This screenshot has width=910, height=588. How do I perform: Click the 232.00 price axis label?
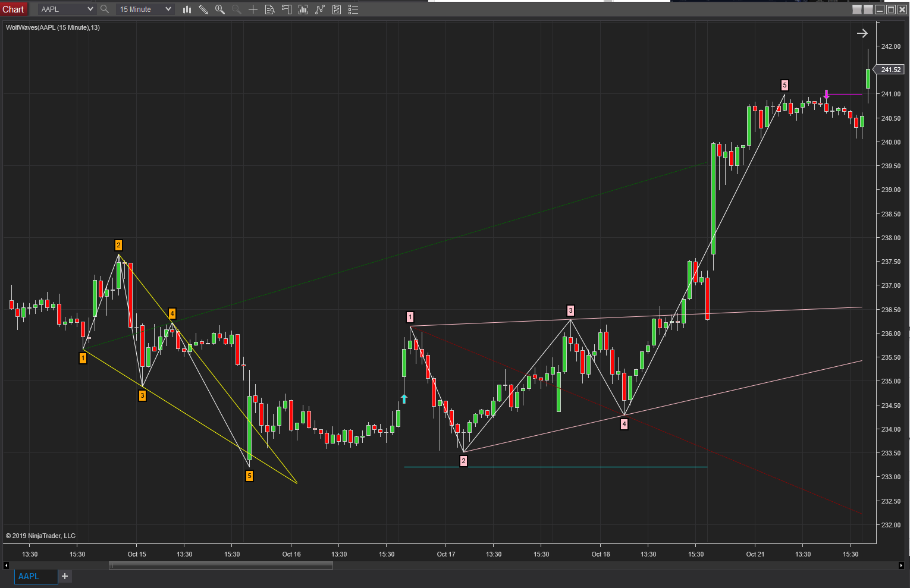pyautogui.click(x=890, y=525)
